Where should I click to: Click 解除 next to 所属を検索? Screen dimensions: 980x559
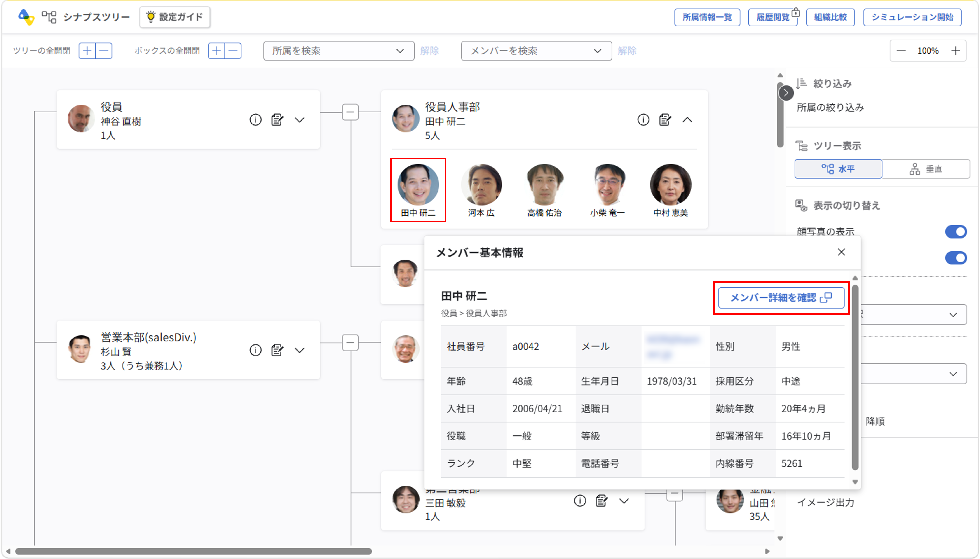click(x=429, y=51)
